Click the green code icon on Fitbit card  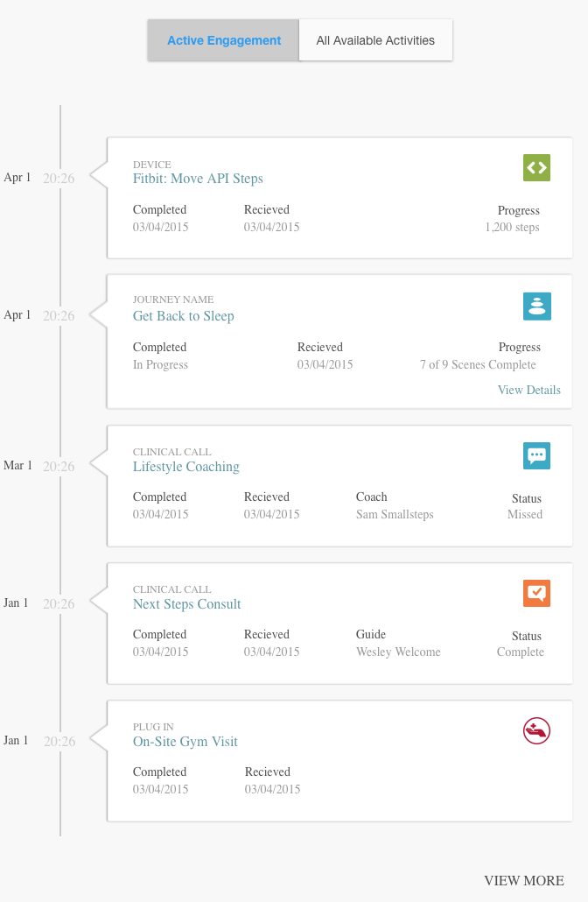[536, 167]
